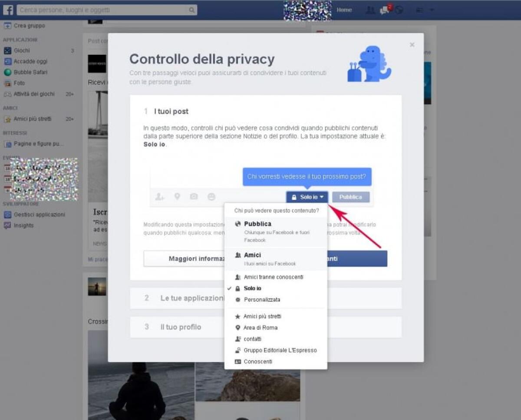
Task: View notifications via the globe icon
Action: pos(399,10)
